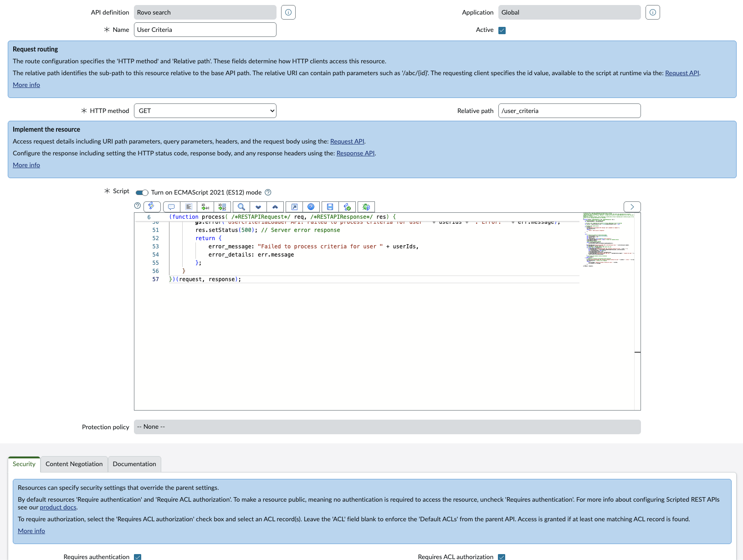Click the script editor vertical scrollbar
Image resolution: width=743 pixels, height=560 pixels.
click(x=637, y=311)
